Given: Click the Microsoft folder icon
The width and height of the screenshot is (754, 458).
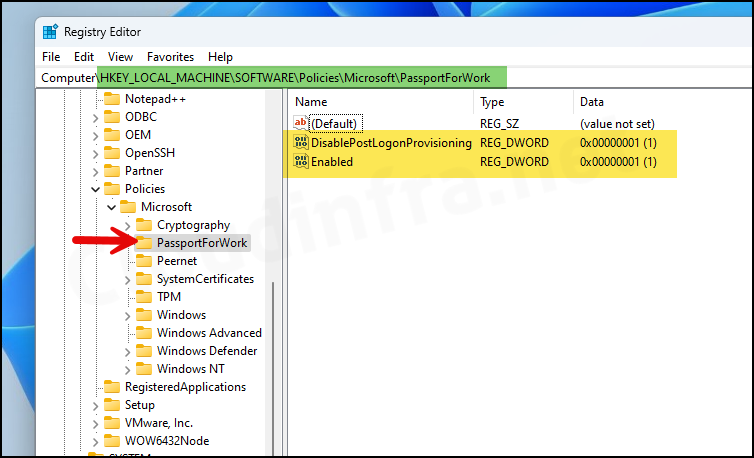Looking at the screenshot, I should [128, 207].
